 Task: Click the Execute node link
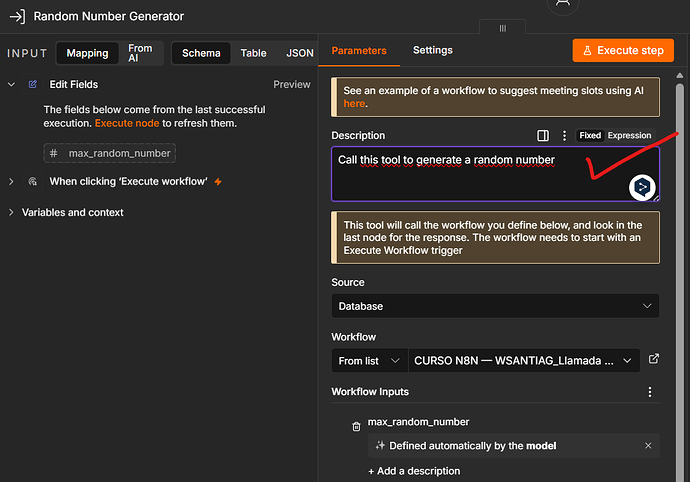click(127, 123)
